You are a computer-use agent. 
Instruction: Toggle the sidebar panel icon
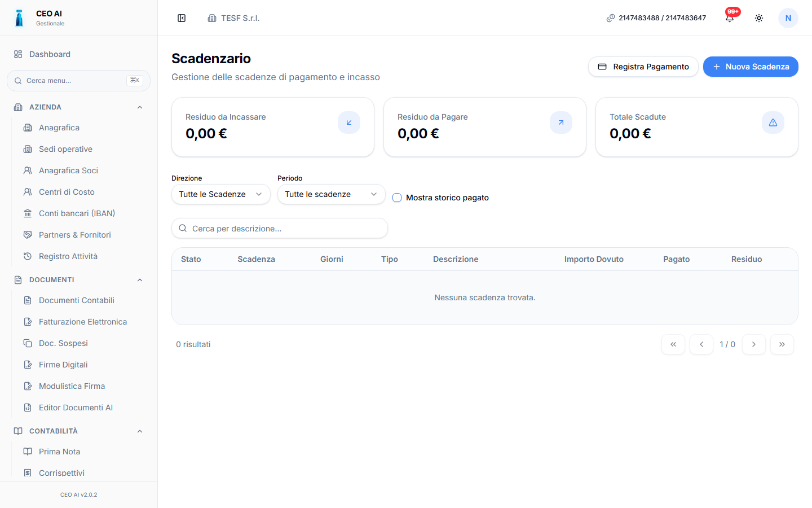pyautogui.click(x=182, y=18)
